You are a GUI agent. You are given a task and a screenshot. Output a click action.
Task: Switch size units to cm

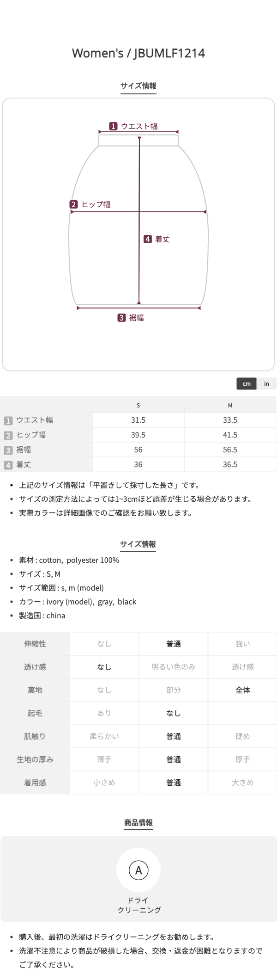coord(247,384)
